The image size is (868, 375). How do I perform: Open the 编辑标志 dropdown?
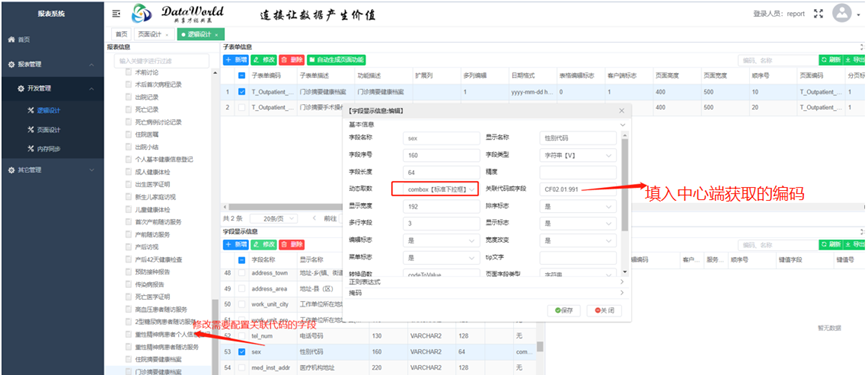[441, 241]
